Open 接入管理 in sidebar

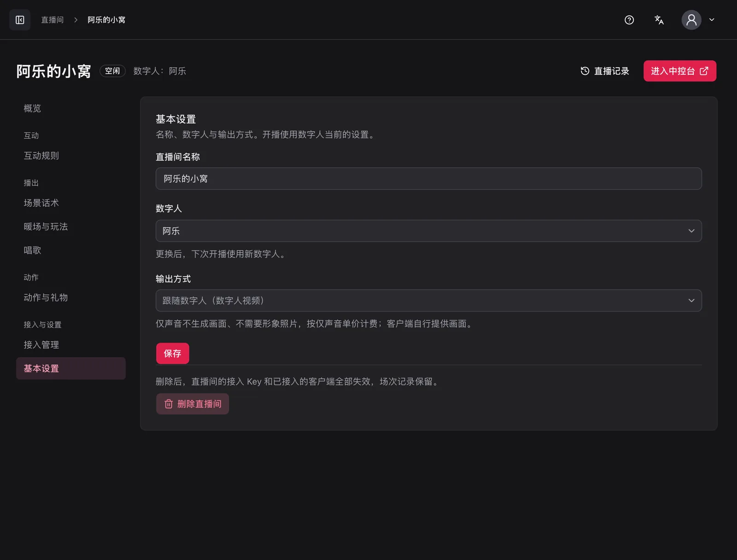tap(71, 345)
